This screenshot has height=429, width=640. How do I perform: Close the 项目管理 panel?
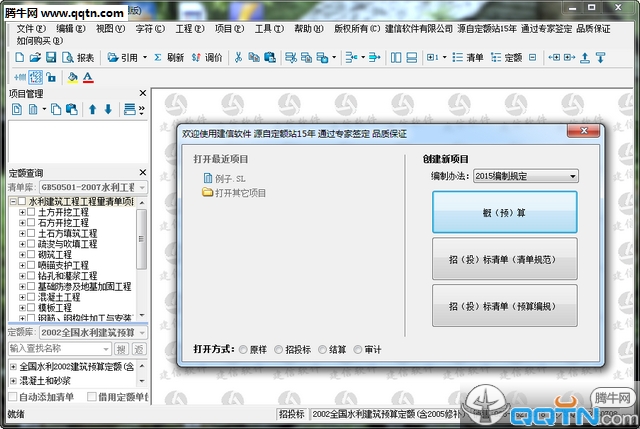pos(142,93)
